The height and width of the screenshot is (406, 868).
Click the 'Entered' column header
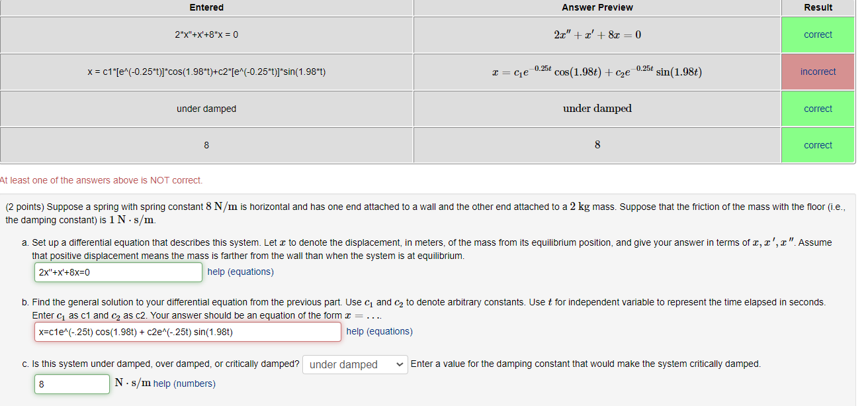tap(206, 7)
